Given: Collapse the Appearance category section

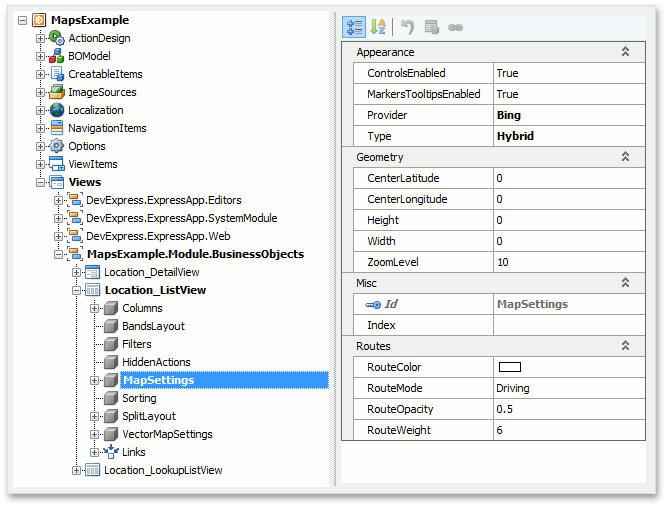Looking at the screenshot, I should (625, 52).
